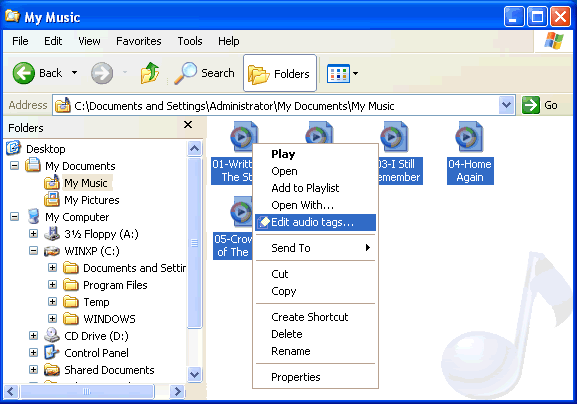Open the Edit menu
Viewport: 577px width, 404px height.
point(53,41)
